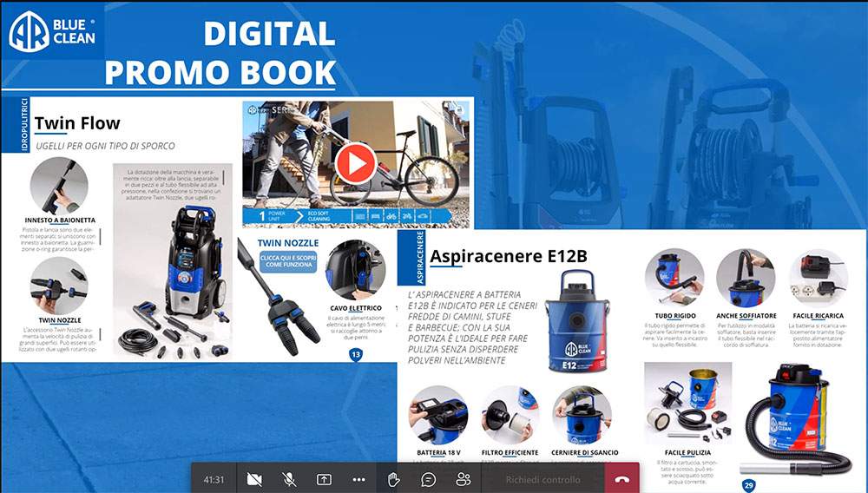The image size is (868, 493).
Task: Click the CERNIERE DI SGANCIO caption
Action: (584, 452)
